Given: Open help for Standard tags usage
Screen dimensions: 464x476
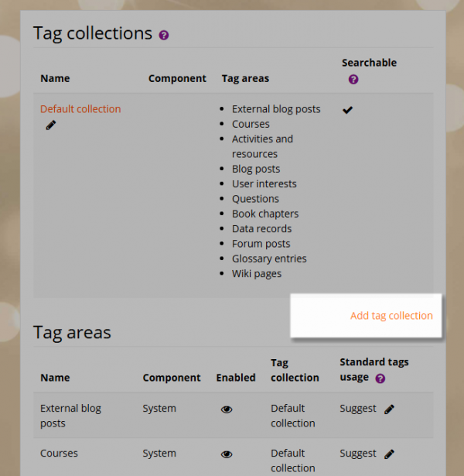Looking at the screenshot, I should [380, 378].
